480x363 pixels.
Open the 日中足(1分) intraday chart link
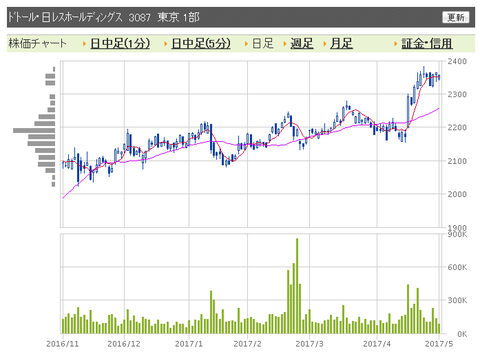tap(120, 44)
